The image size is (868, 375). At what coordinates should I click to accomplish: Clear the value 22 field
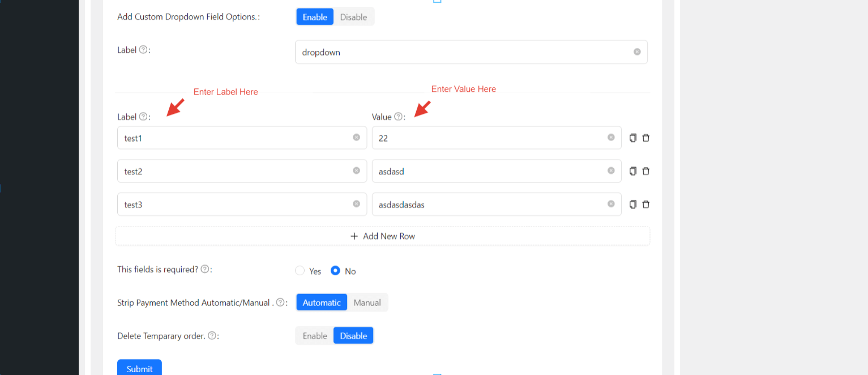[x=611, y=137]
